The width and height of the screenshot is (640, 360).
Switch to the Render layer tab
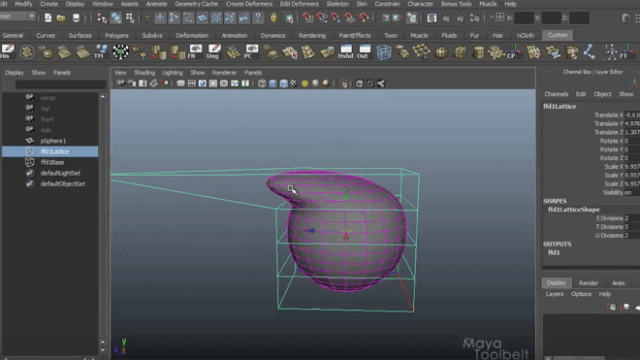pos(588,283)
